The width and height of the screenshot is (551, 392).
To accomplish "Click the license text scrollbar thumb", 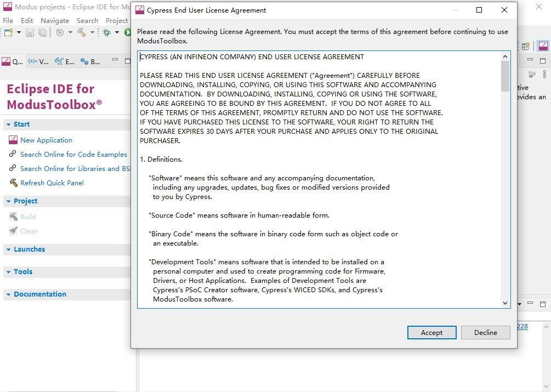I will click(x=505, y=76).
